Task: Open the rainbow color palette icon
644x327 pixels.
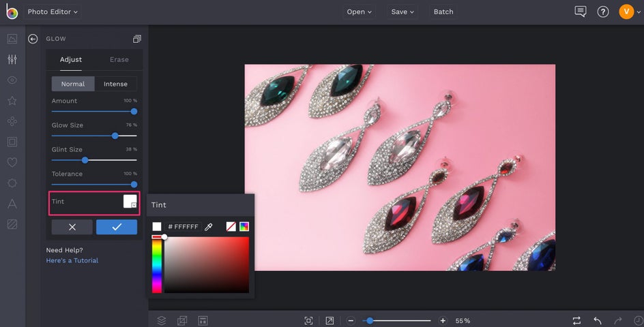Action: [x=244, y=226]
